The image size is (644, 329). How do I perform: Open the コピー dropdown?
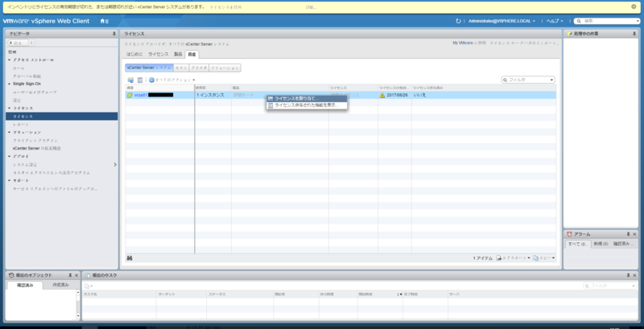[x=544, y=258]
